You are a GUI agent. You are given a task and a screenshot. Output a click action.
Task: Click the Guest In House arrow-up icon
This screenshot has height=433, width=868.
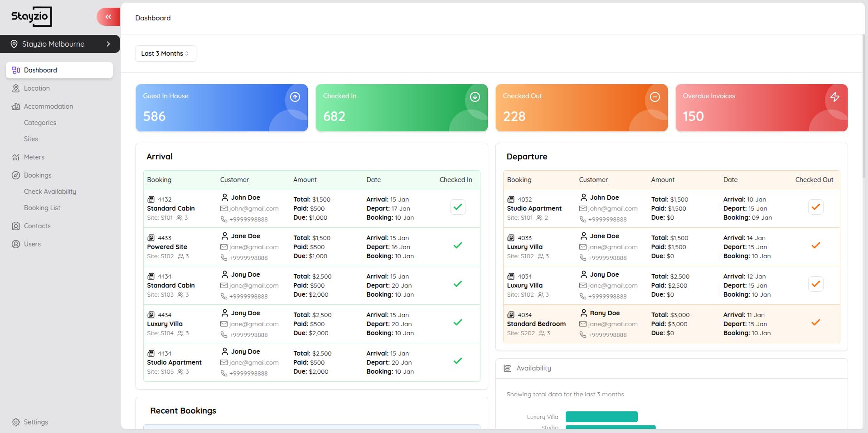click(x=295, y=97)
